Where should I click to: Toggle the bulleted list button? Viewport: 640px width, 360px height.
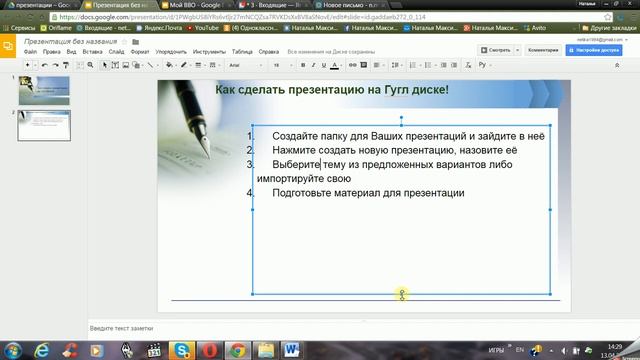(429, 65)
